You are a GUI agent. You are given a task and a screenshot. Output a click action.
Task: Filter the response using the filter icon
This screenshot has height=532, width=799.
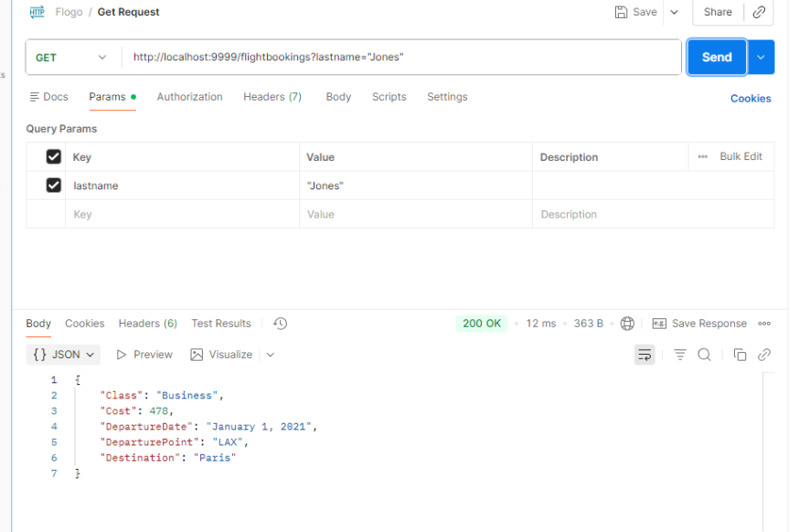coord(680,355)
